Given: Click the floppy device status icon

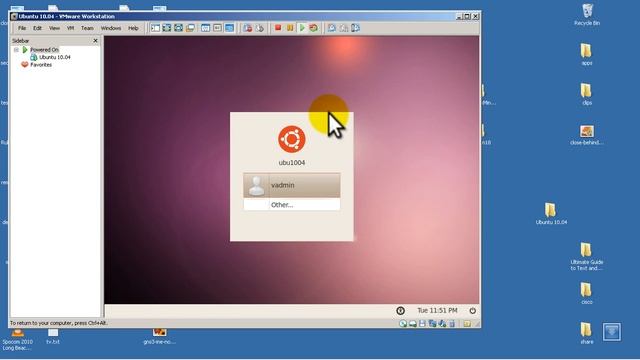Looking at the screenshot, I should (x=422, y=324).
